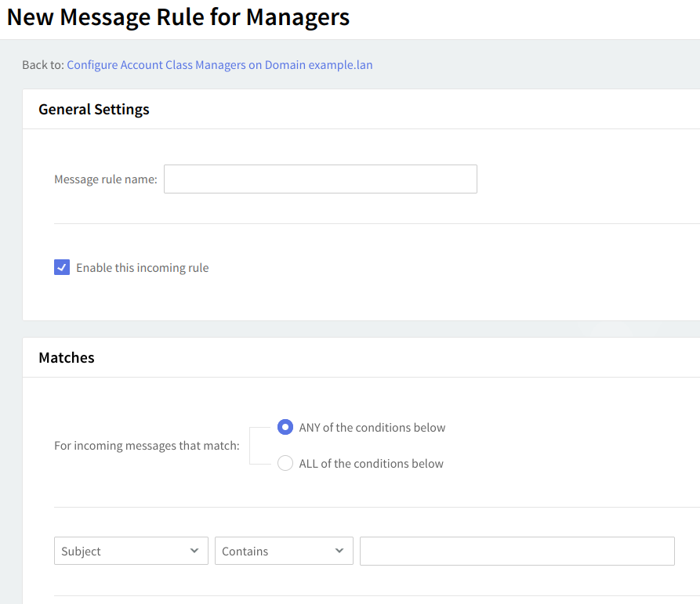Viewport: 700px width, 604px height.
Task: Click the New Message Rule for Managers title
Action: 178,17
